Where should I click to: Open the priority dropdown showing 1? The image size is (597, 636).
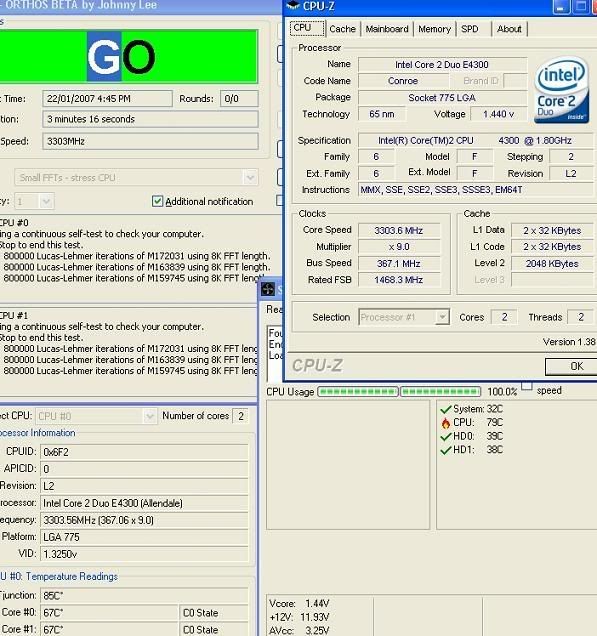34,201
